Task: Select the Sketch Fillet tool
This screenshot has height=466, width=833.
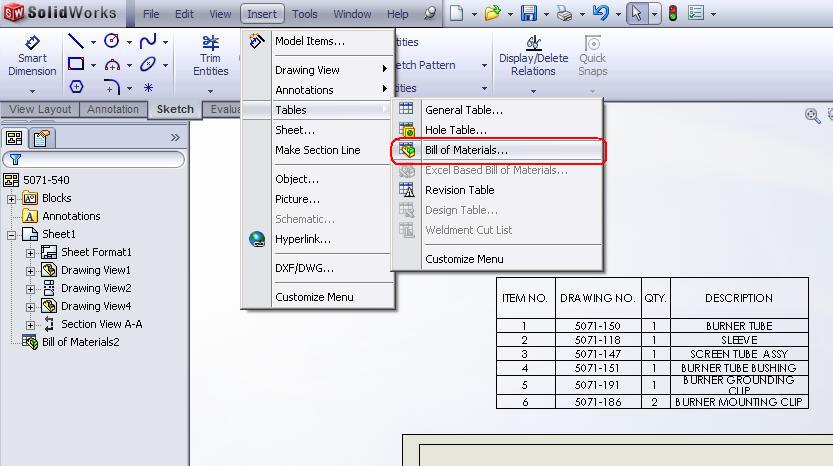Action: pos(112,87)
